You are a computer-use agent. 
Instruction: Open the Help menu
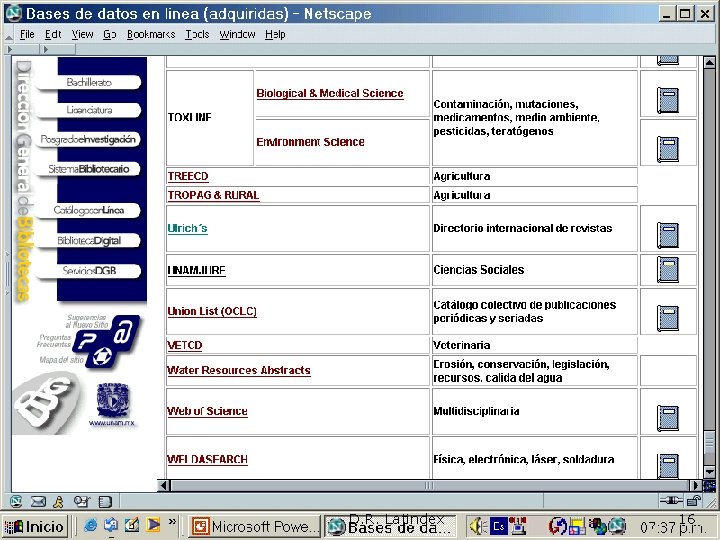click(275, 34)
